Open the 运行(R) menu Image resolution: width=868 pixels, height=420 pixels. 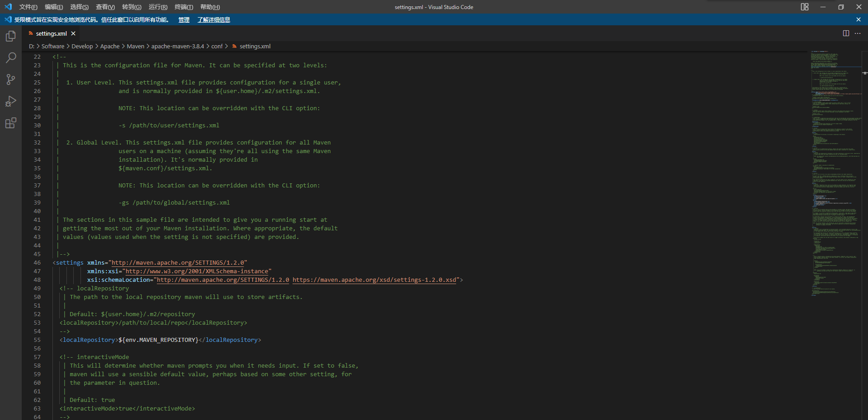[158, 7]
